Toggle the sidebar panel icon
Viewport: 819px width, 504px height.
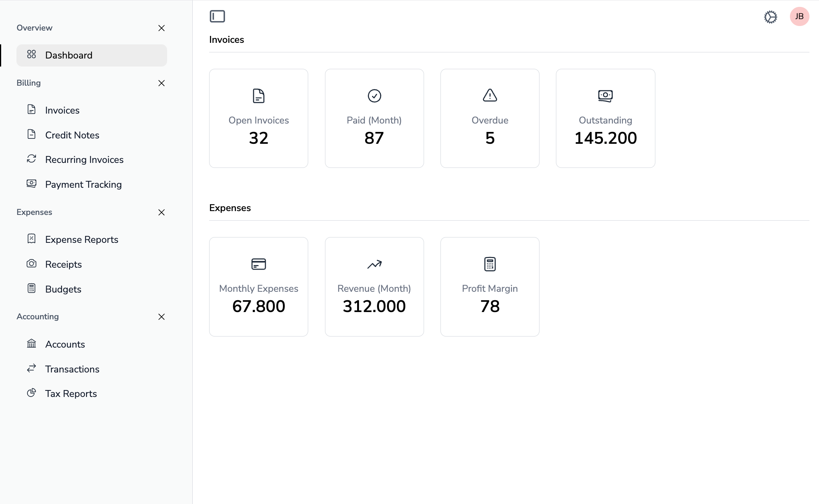(217, 16)
